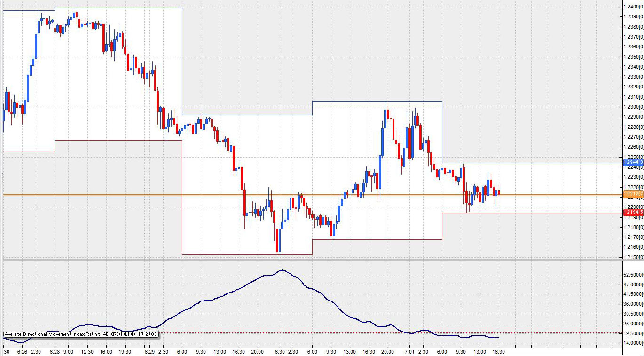Click the 19.5000 ADXR scale value
Viewport: 644px width, 356px height.
click(x=634, y=333)
